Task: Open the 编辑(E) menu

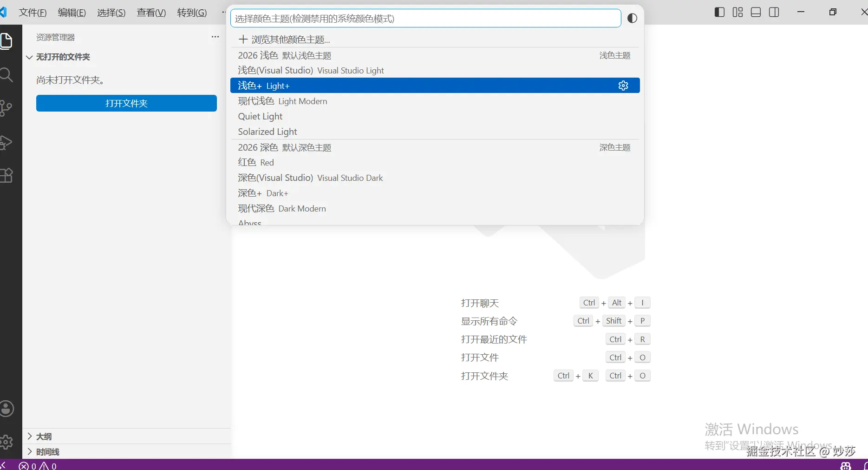Action: tap(72, 13)
